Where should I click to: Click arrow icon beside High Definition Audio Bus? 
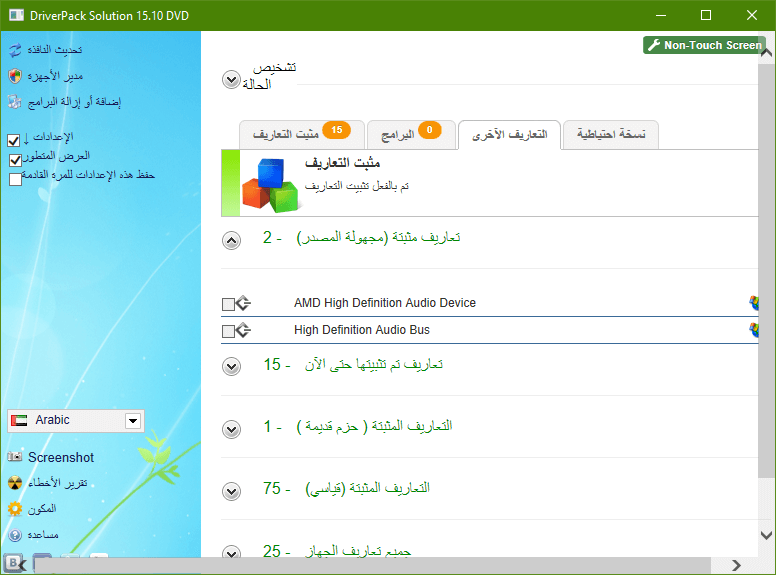243,330
